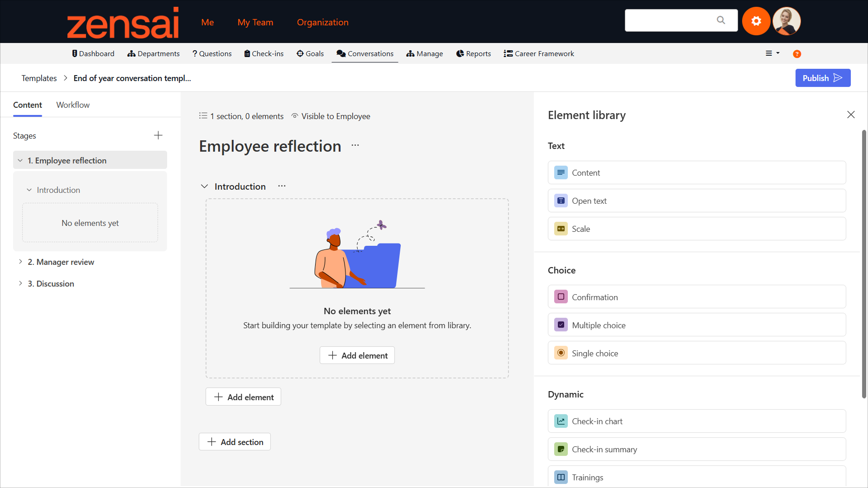Image resolution: width=868 pixels, height=488 pixels.
Task: Click the Publish button
Action: (x=823, y=78)
